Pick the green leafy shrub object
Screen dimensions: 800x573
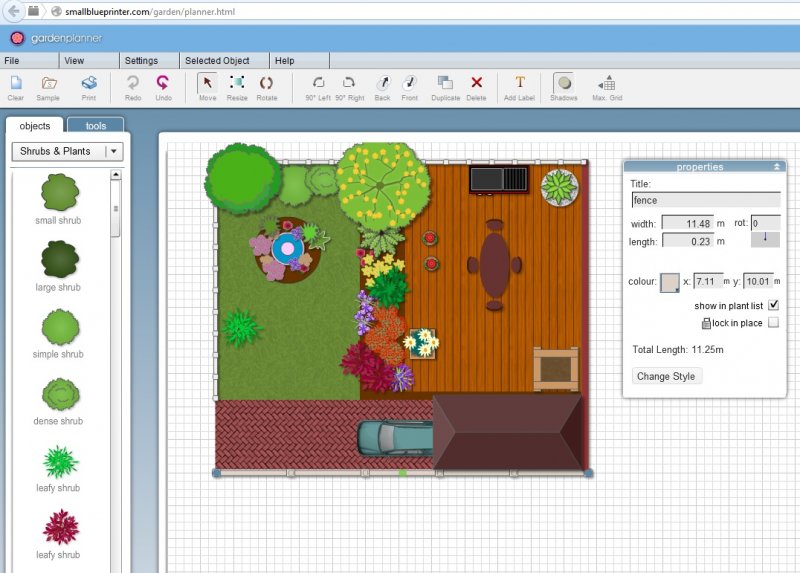(60, 461)
